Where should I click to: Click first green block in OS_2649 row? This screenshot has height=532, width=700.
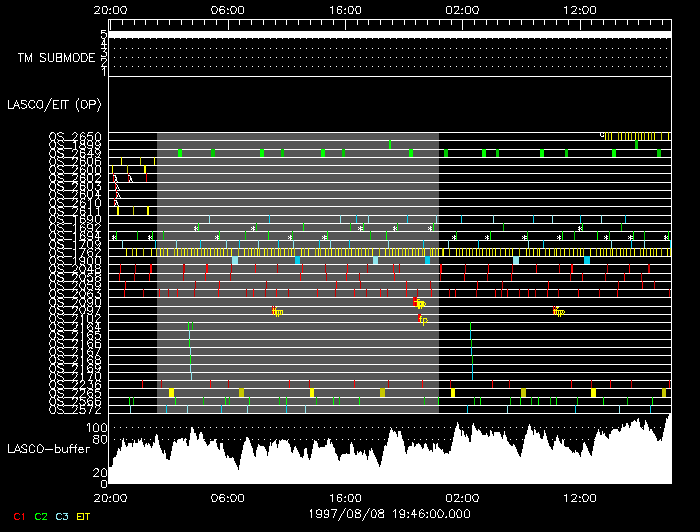(x=180, y=153)
